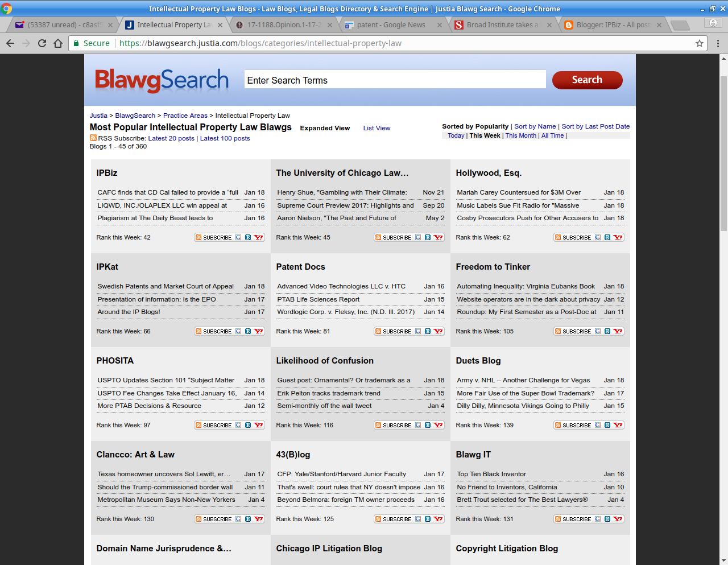Image resolution: width=728 pixels, height=565 pixels.
Task: Close the Google News tab
Action: click(440, 25)
